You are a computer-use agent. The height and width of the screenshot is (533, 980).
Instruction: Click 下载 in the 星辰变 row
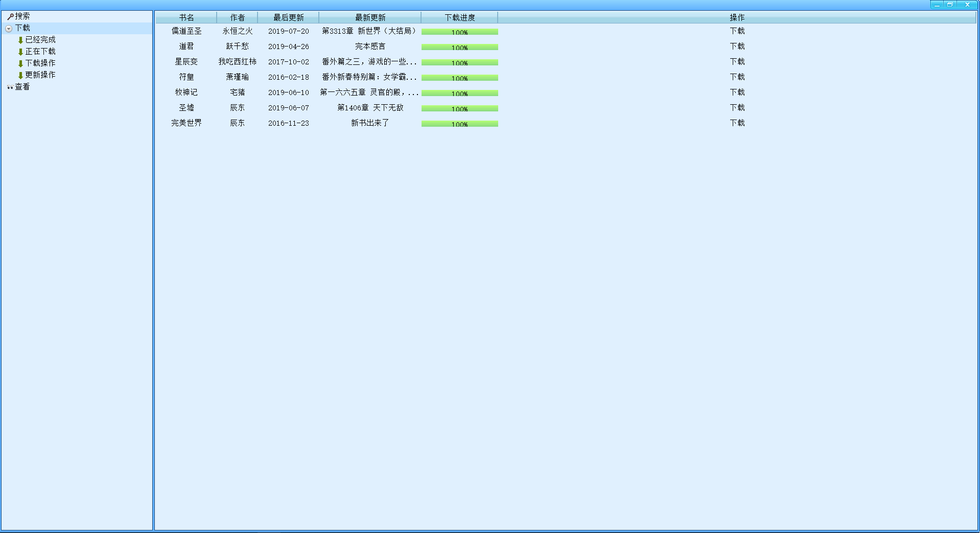point(737,62)
